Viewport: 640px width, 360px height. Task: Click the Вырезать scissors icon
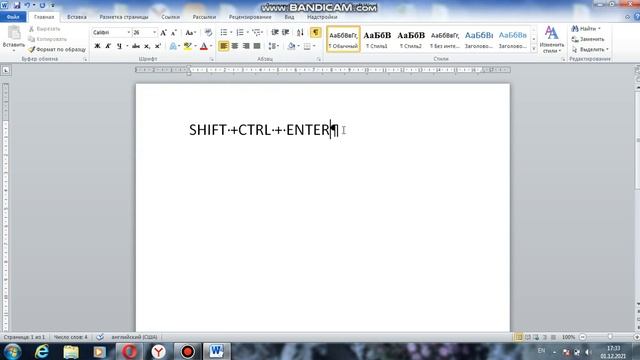[31, 29]
